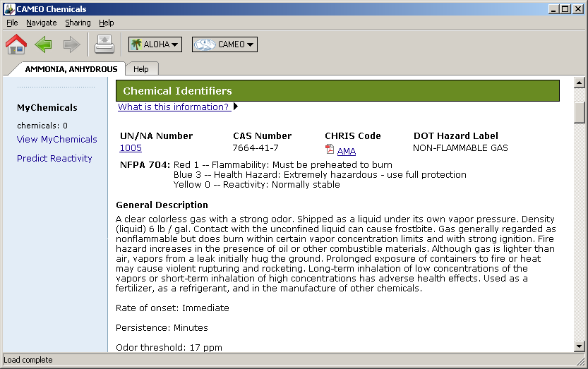
Task: Click the vertical scrollbar thumb
Action: 580,111
